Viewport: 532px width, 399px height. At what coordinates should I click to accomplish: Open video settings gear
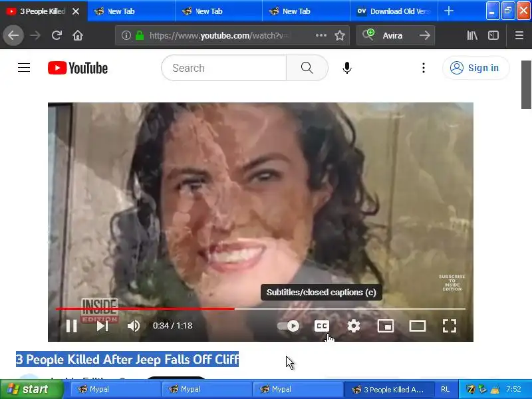(354, 326)
